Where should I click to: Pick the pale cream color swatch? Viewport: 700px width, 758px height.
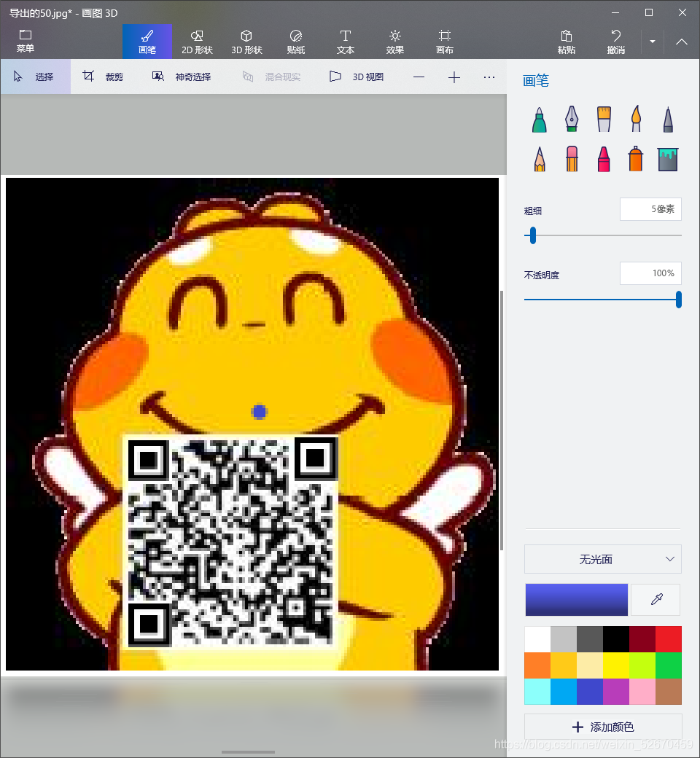point(590,665)
